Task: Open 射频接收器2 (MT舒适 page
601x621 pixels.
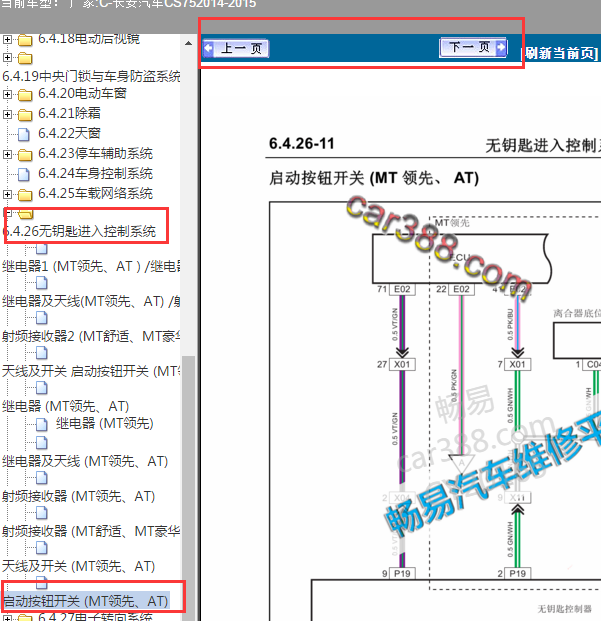Action: tap(91, 336)
